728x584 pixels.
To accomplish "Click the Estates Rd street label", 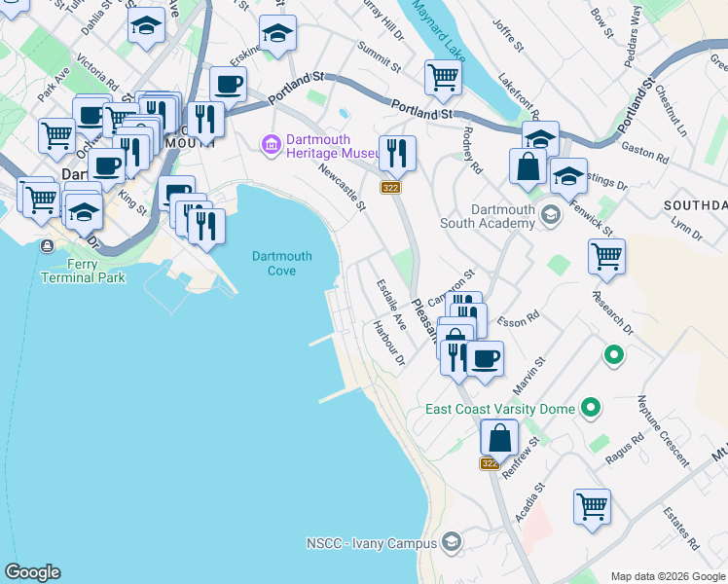I will pyautogui.click(x=681, y=529).
